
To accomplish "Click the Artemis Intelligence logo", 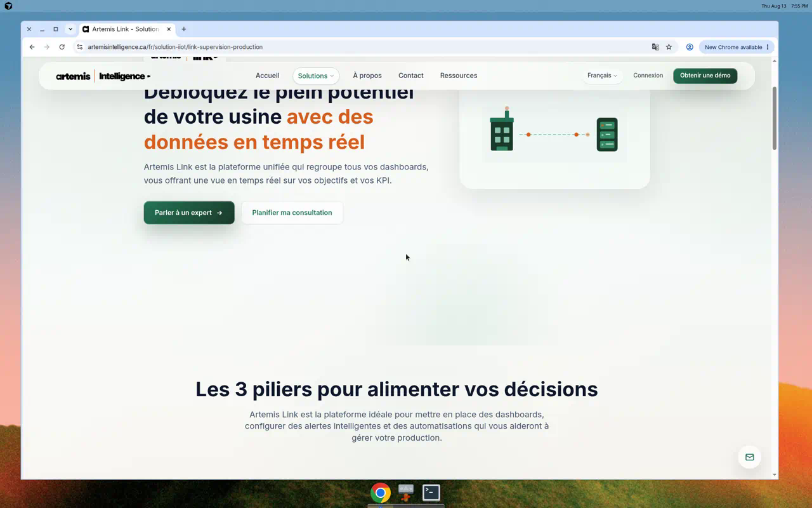I will pos(103,76).
